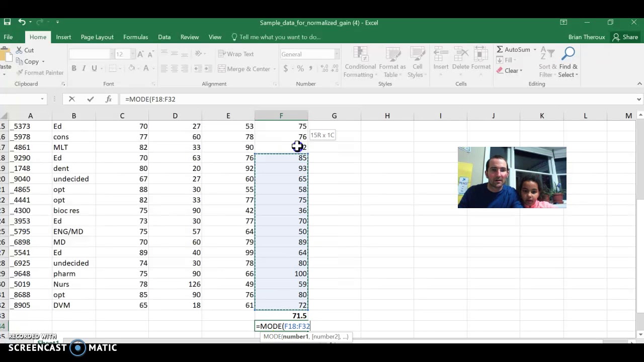Open Cell Styles gallery

click(x=417, y=62)
